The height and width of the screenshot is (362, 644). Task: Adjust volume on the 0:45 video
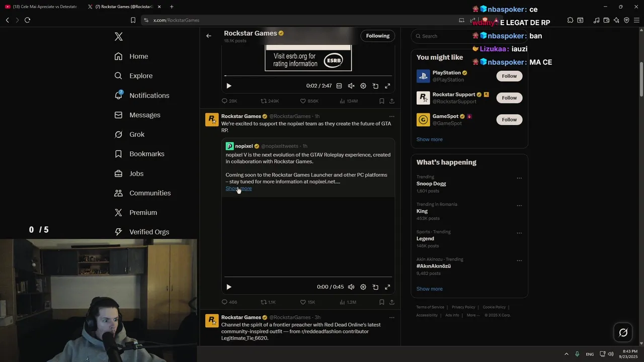coord(351,287)
